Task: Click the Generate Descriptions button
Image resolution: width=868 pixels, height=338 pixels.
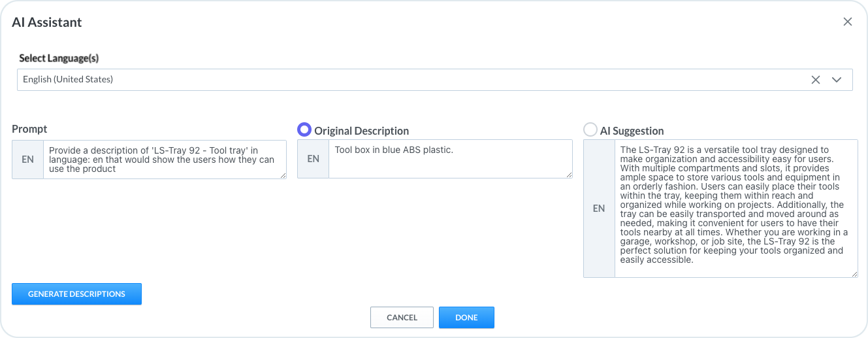Action: click(76, 294)
